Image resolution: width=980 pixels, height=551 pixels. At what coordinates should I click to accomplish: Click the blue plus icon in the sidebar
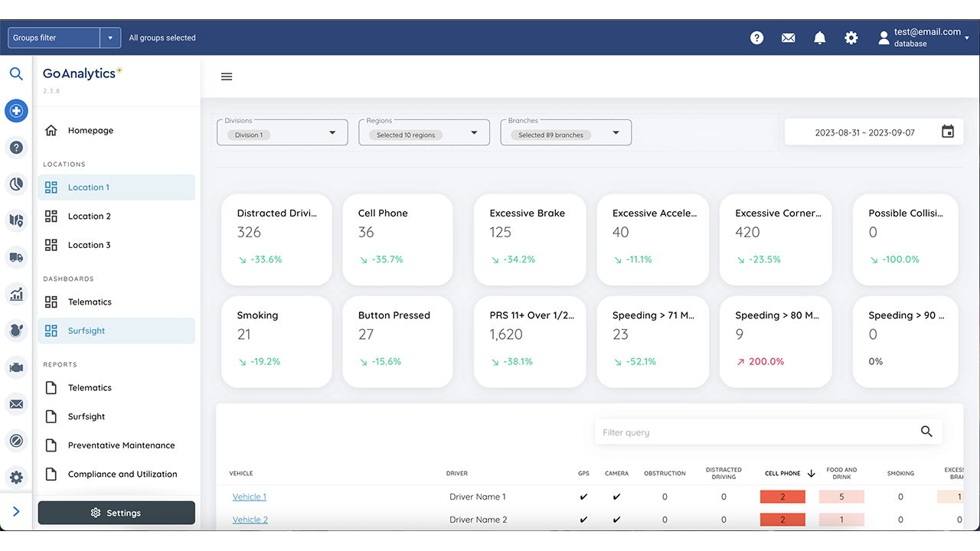tap(16, 110)
